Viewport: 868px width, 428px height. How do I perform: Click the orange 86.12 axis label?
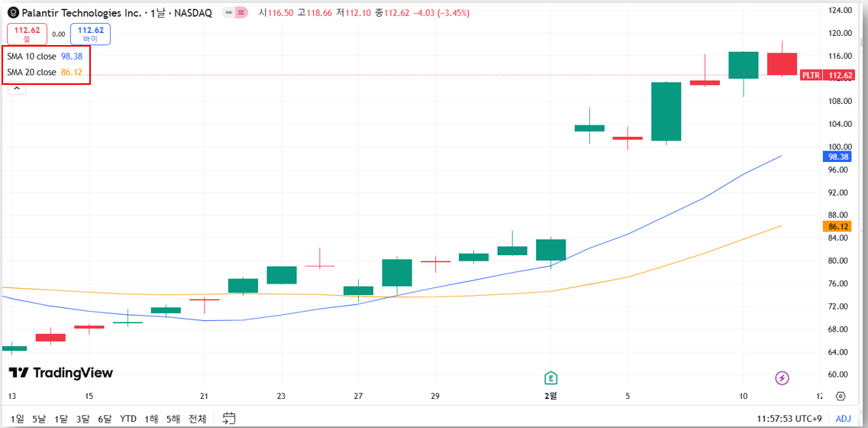coord(837,226)
